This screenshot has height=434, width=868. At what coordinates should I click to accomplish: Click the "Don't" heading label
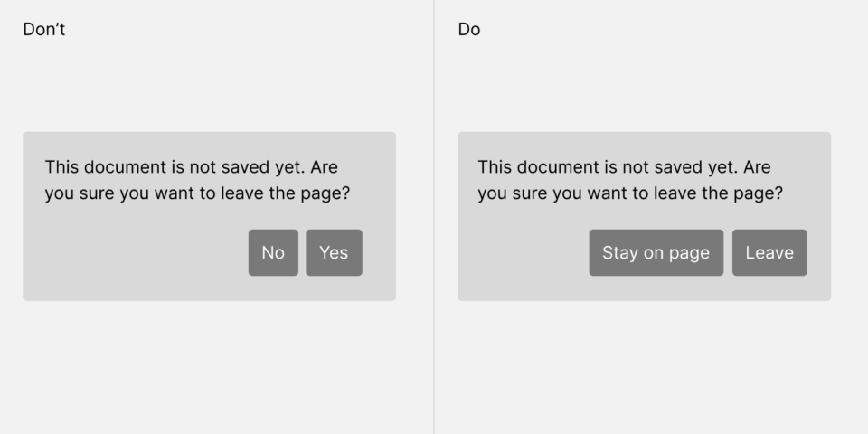click(x=44, y=30)
